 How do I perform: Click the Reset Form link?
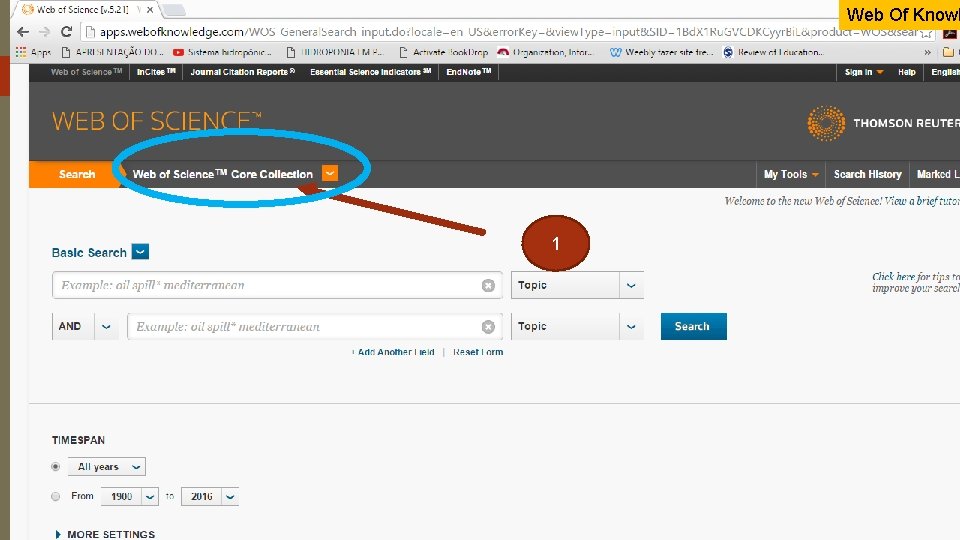pos(478,352)
